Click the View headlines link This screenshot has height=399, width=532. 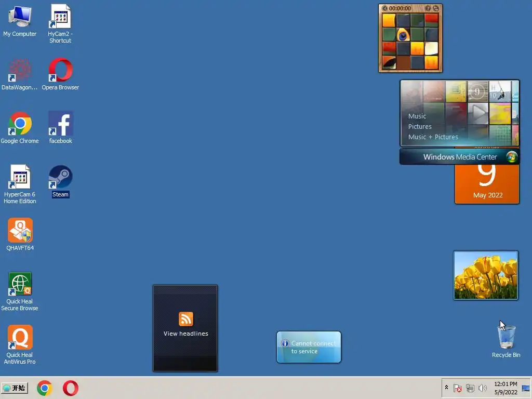(x=185, y=334)
